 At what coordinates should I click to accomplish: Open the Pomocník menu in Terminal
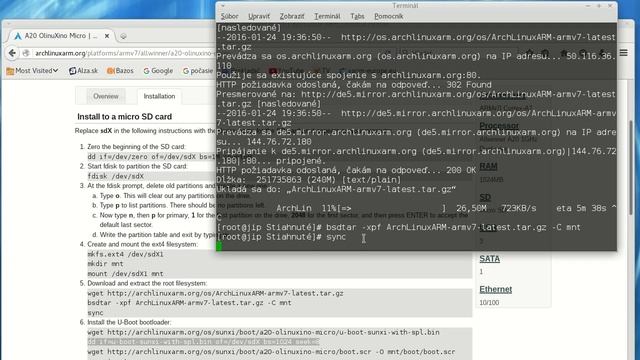point(389,16)
